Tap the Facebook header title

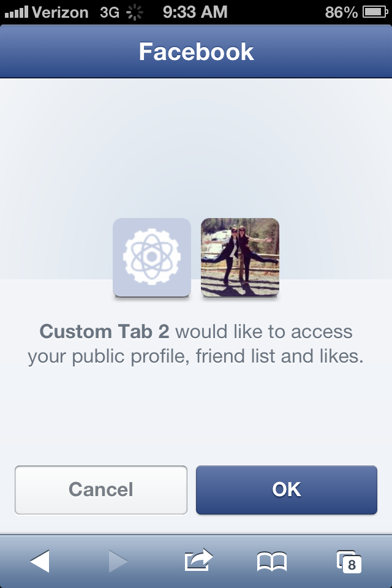pyautogui.click(x=196, y=51)
